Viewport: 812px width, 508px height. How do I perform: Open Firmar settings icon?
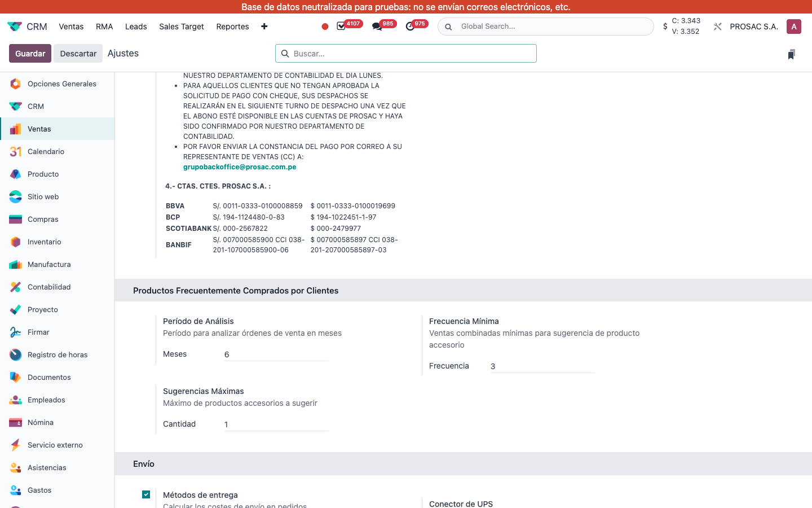(16, 332)
